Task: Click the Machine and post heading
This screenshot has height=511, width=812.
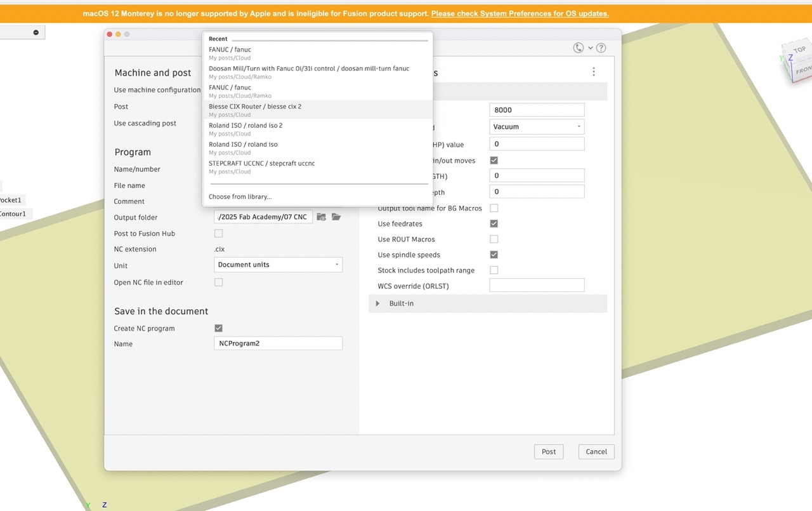Action: click(153, 73)
